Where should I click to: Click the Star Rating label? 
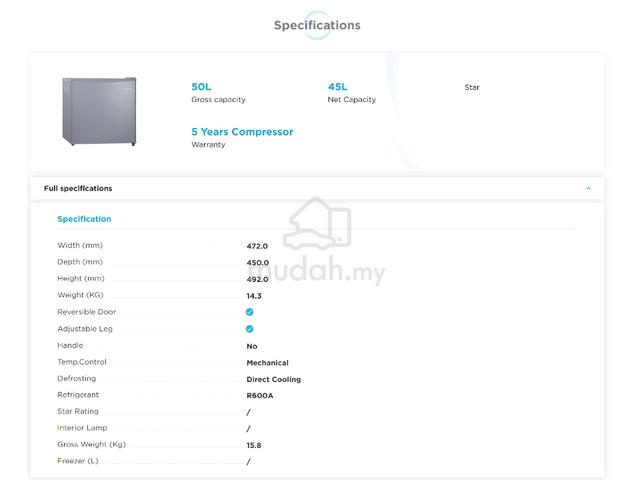click(x=78, y=412)
